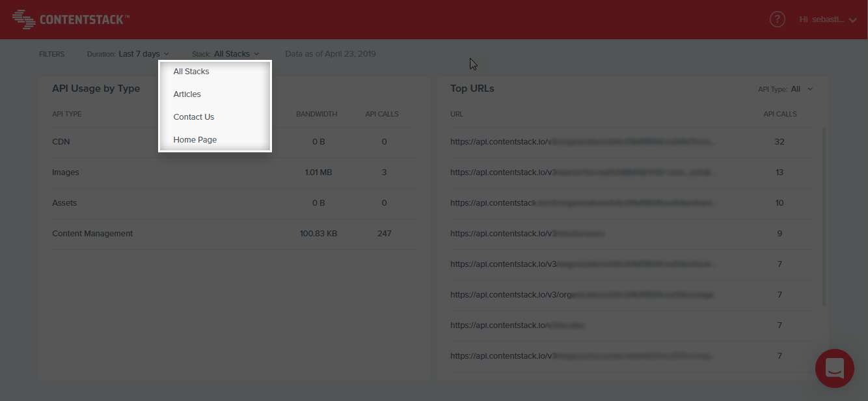Click the Top URLs scrollbar

tap(824, 217)
